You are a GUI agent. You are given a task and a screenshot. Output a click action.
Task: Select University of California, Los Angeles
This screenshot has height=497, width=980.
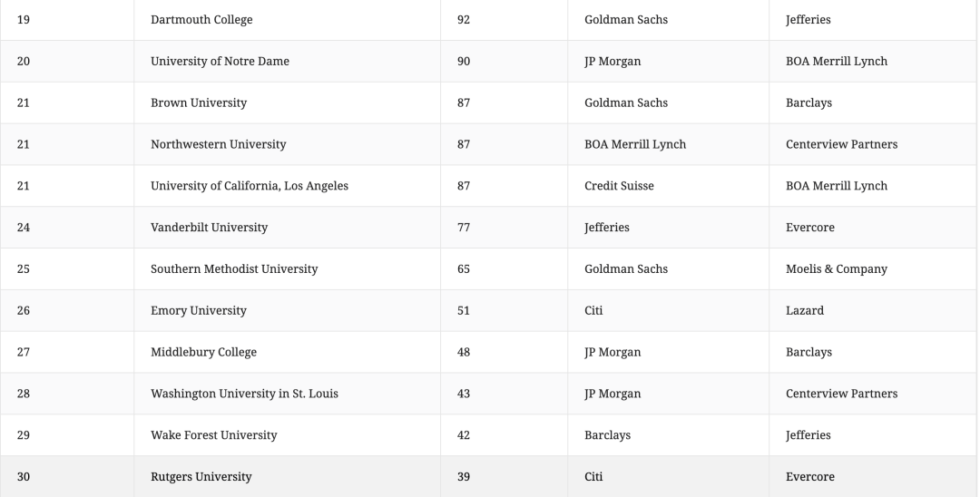coord(250,186)
